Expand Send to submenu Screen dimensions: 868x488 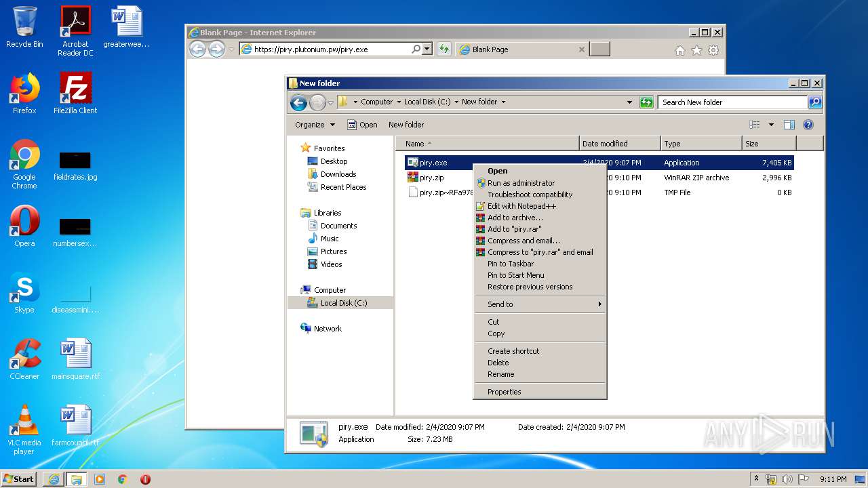point(540,304)
